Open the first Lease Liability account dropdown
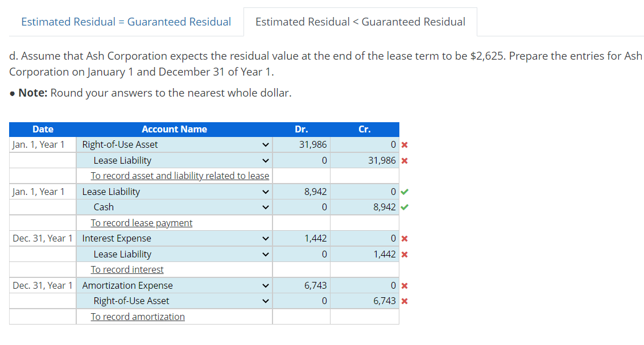The width and height of the screenshot is (644, 345). pos(265,160)
